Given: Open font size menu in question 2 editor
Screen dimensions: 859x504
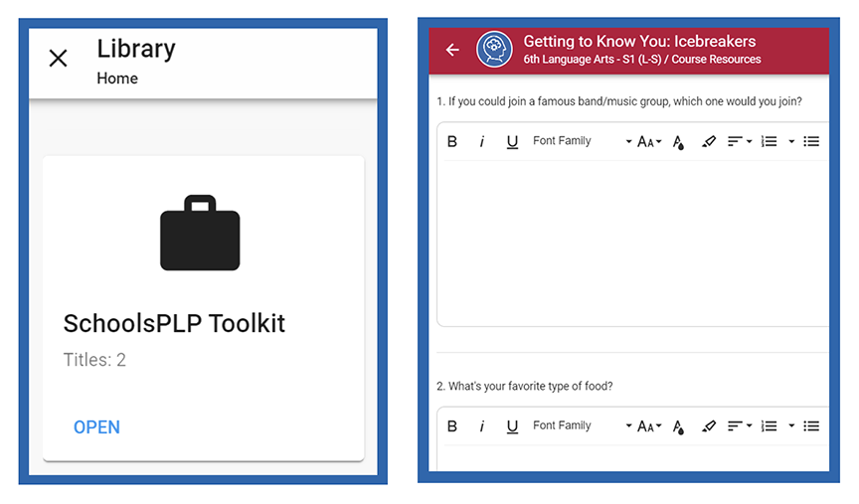Looking at the screenshot, I should point(649,426).
